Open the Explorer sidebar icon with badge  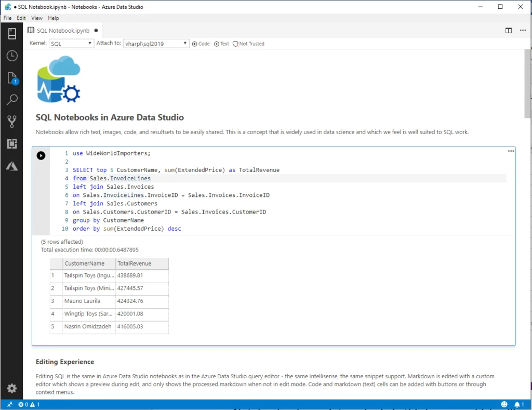coord(12,77)
